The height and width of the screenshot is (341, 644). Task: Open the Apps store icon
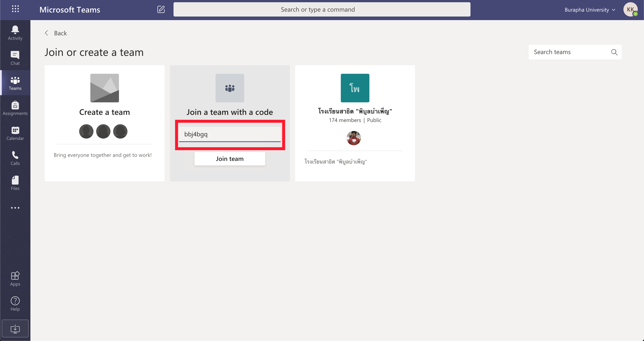coord(15,279)
